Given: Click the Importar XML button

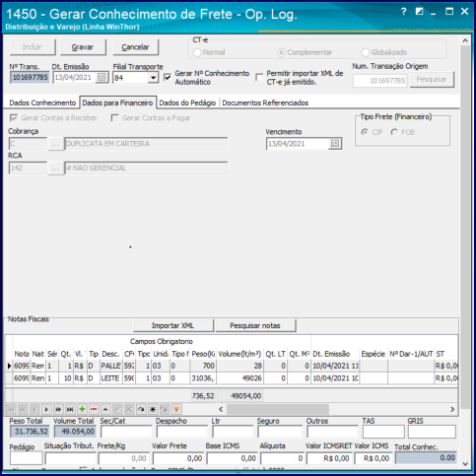Looking at the screenshot, I should pos(173,325).
